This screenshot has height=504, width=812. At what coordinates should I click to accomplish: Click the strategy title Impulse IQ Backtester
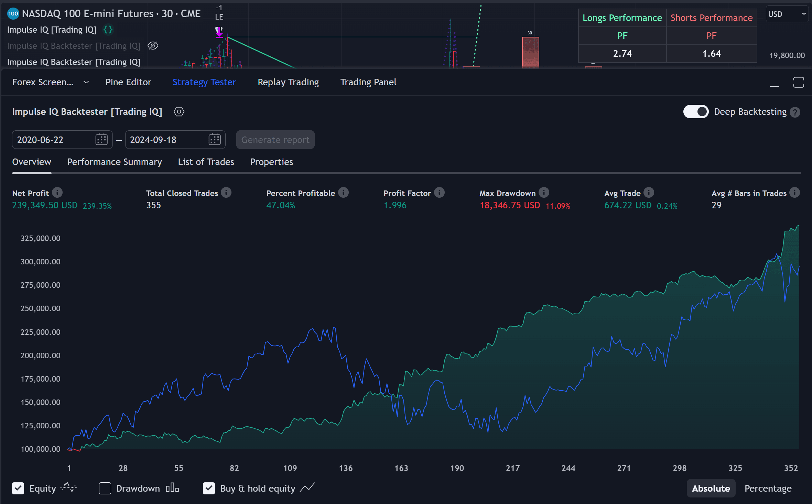coord(87,112)
